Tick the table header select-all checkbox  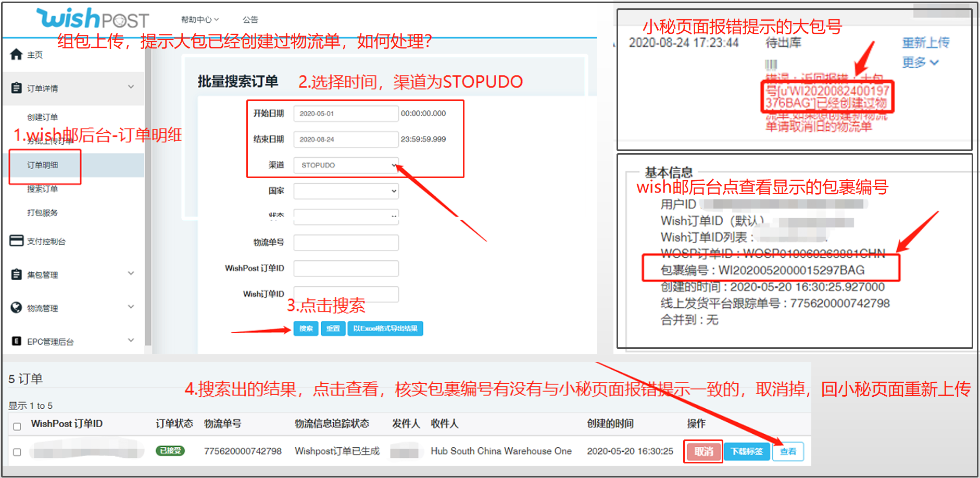(17, 426)
